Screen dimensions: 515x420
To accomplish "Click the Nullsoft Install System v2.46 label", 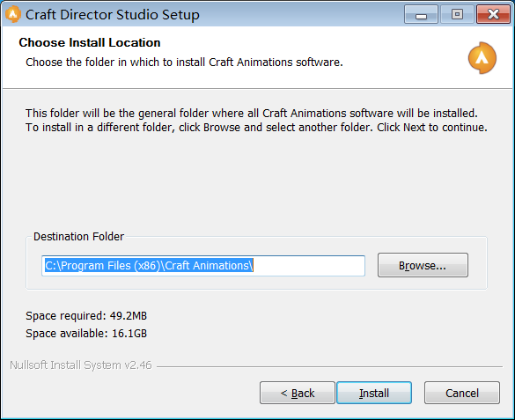I will [x=81, y=365].
